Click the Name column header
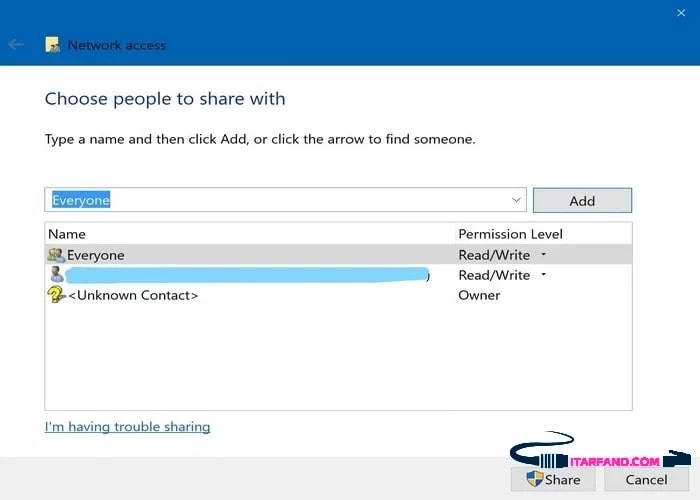The image size is (700, 500). click(x=67, y=234)
